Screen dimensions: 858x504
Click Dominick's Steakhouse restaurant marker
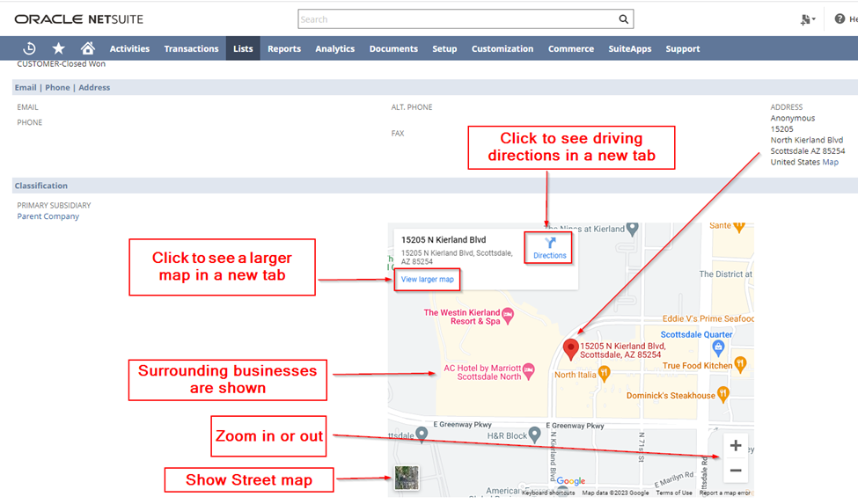[722, 394]
